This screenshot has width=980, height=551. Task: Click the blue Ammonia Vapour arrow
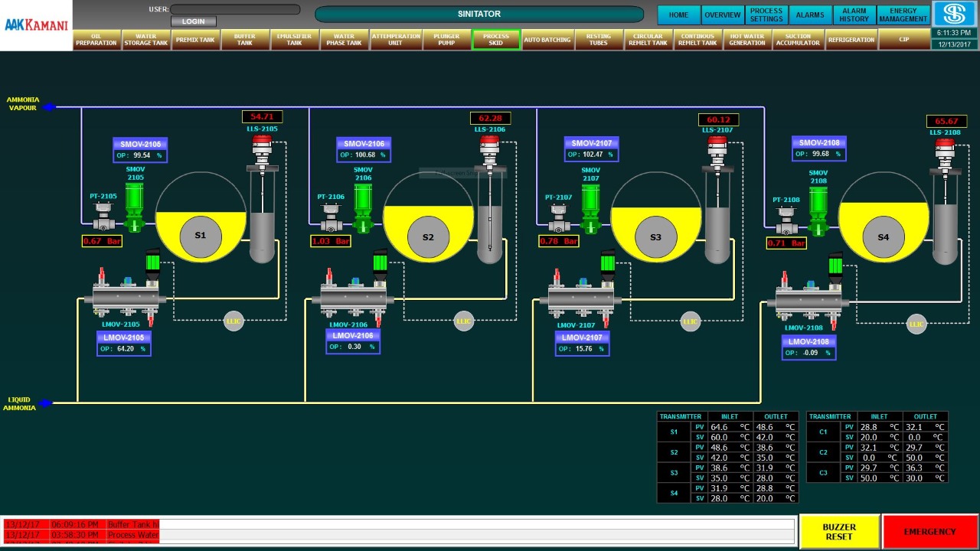(49, 107)
